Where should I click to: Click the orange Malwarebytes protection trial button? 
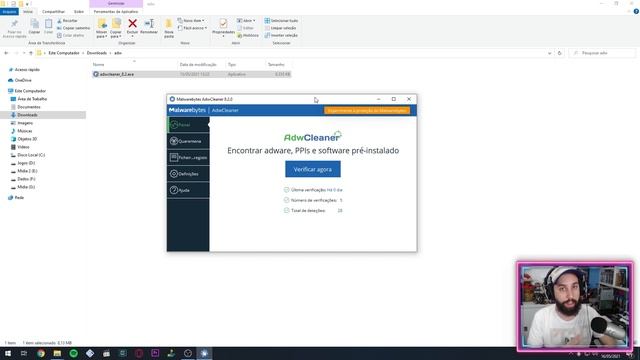point(367,110)
